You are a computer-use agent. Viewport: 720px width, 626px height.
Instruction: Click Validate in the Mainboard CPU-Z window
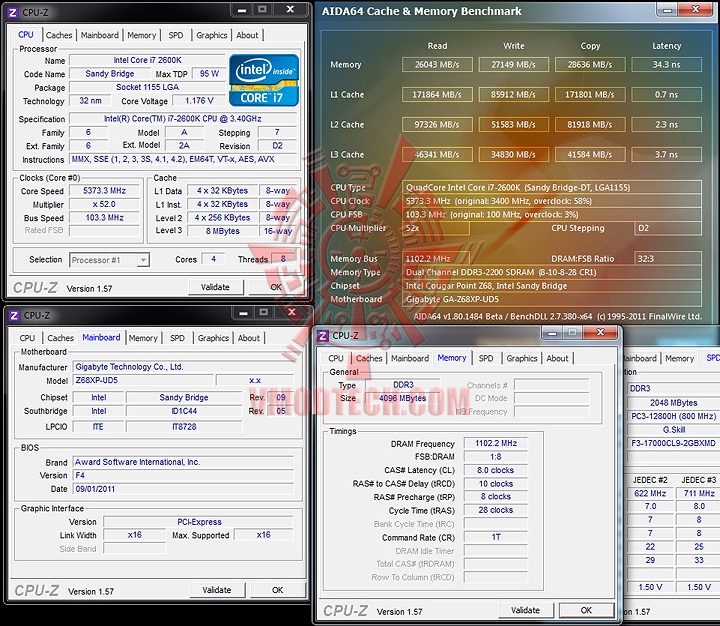tap(217, 590)
